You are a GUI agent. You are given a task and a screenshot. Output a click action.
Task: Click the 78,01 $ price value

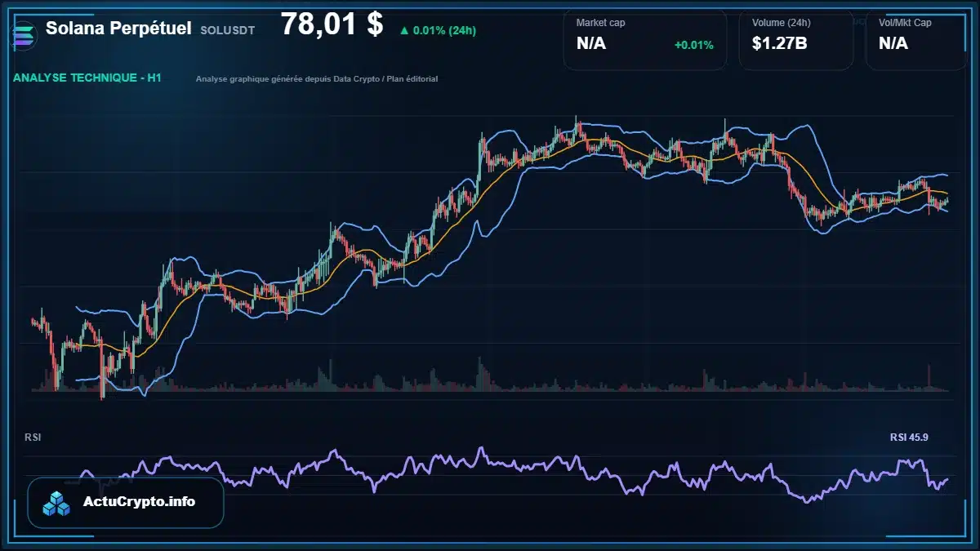[332, 24]
